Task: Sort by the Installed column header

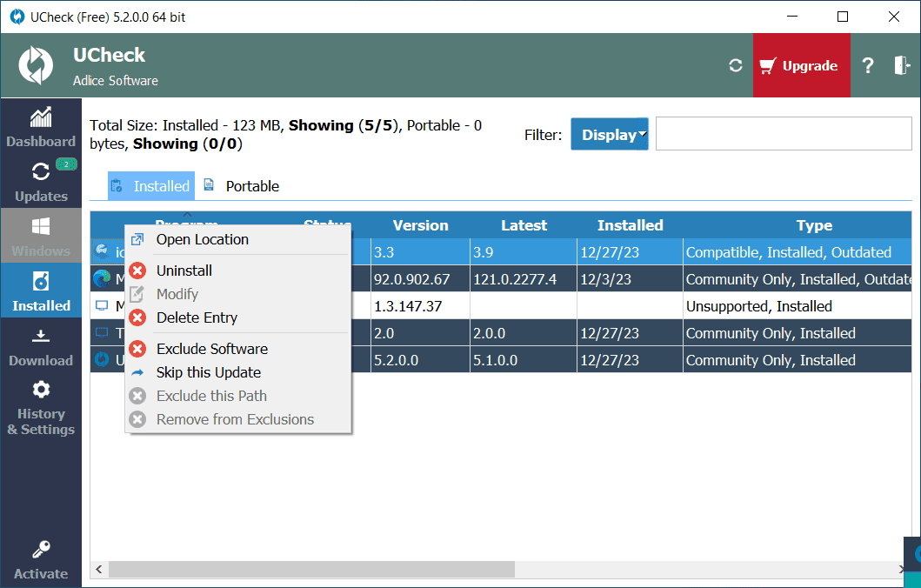Action: [630, 225]
